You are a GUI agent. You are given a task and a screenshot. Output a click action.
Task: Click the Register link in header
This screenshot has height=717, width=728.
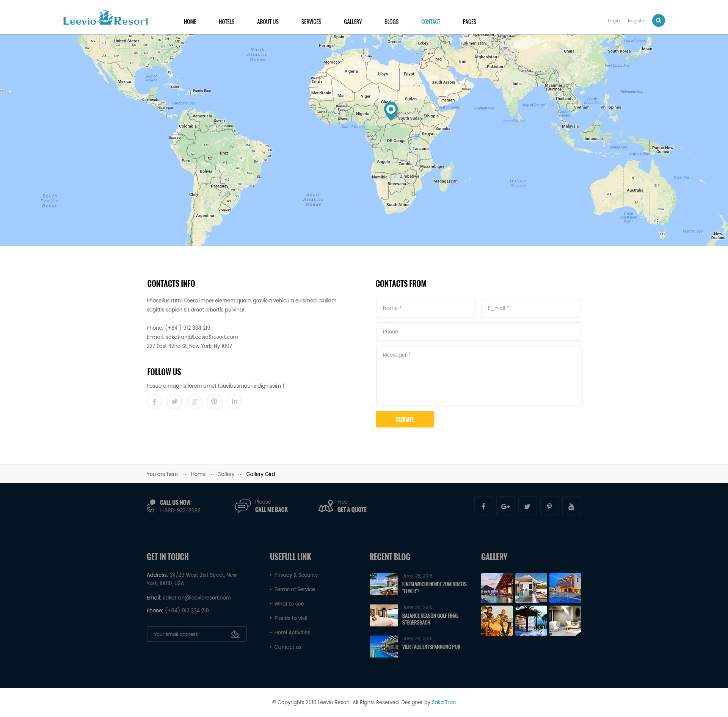[637, 21]
